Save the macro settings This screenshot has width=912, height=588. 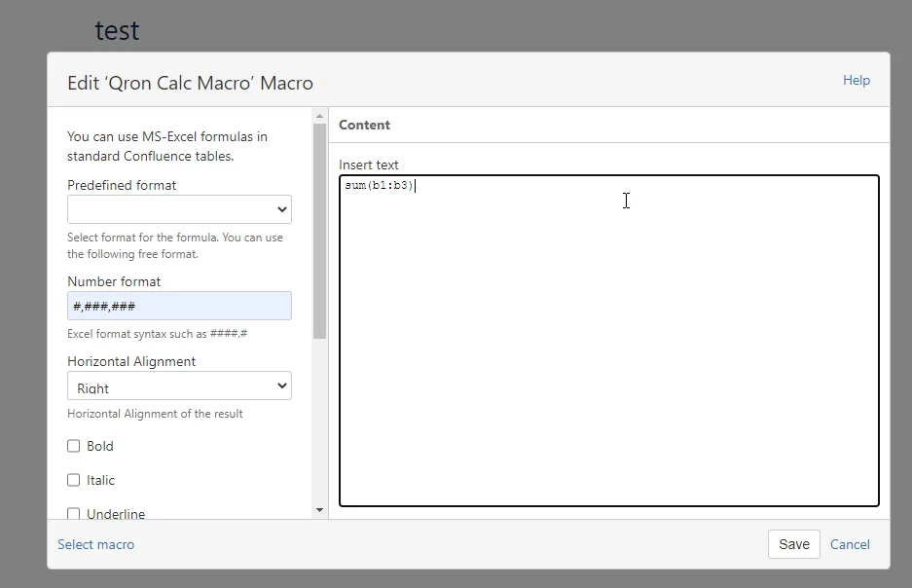click(x=793, y=544)
